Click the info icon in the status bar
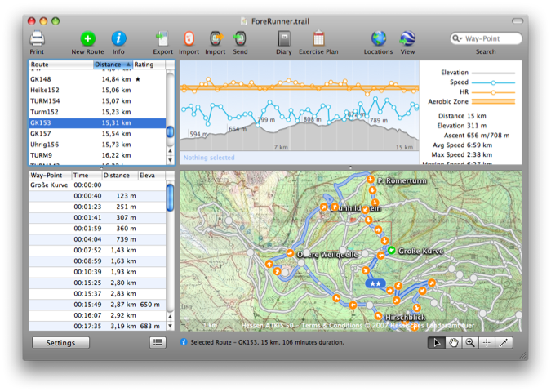This screenshot has width=551, height=392. [184, 342]
